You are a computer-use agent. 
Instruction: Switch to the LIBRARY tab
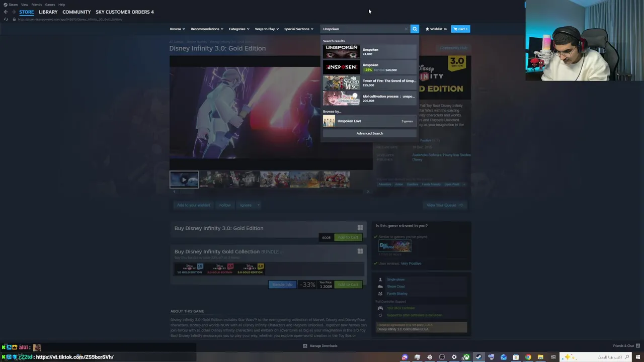tap(48, 12)
